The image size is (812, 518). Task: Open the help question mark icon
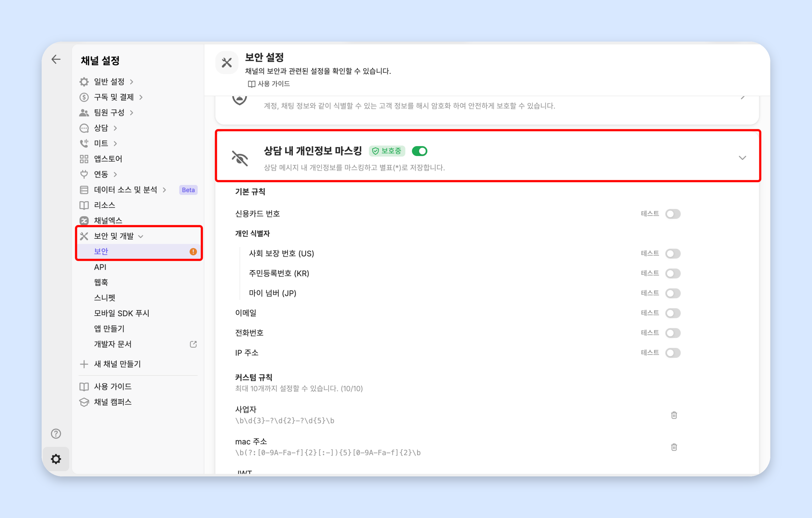coord(56,433)
